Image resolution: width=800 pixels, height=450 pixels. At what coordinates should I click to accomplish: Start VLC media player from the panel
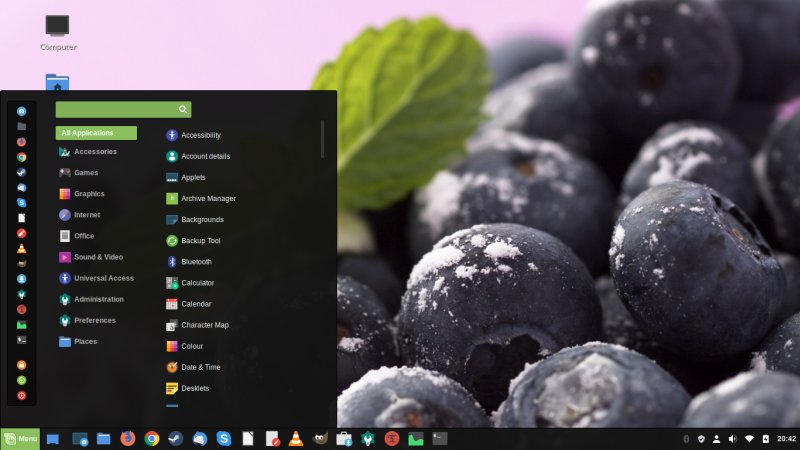click(x=295, y=439)
